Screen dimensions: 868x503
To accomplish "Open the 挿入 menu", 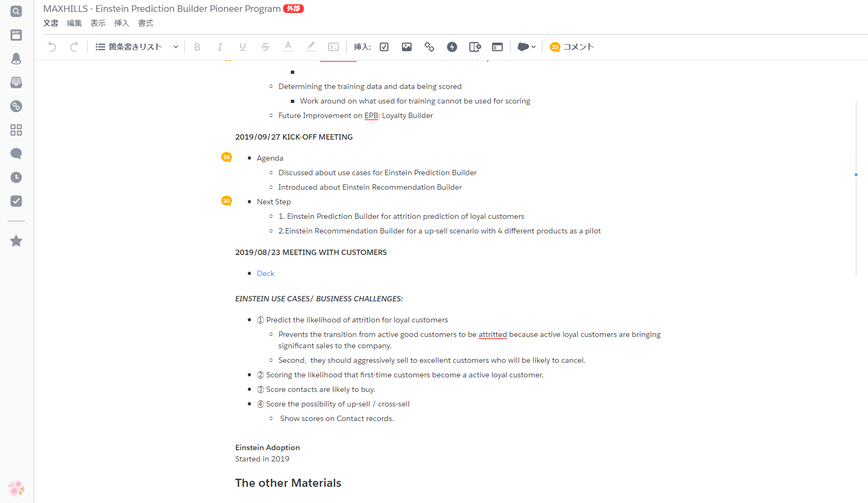I will [x=122, y=23].
